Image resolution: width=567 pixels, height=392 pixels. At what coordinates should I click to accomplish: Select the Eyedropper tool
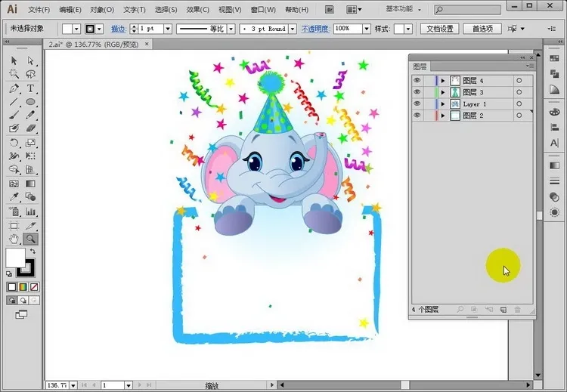point(14,197)
